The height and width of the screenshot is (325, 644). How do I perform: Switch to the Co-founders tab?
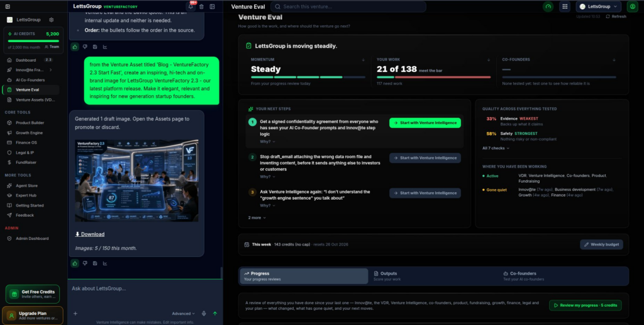point(563,276)
